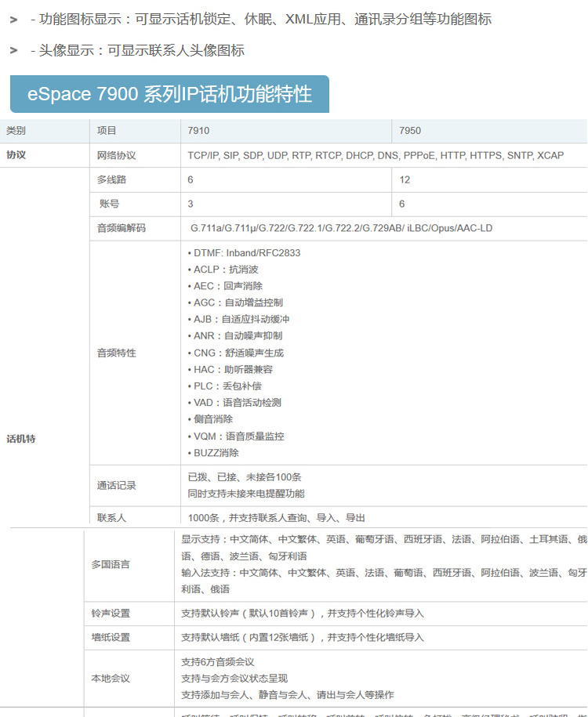The image size is (588, 717).
Task: Click the 本地会议 row label
Action: pos(111,678)
